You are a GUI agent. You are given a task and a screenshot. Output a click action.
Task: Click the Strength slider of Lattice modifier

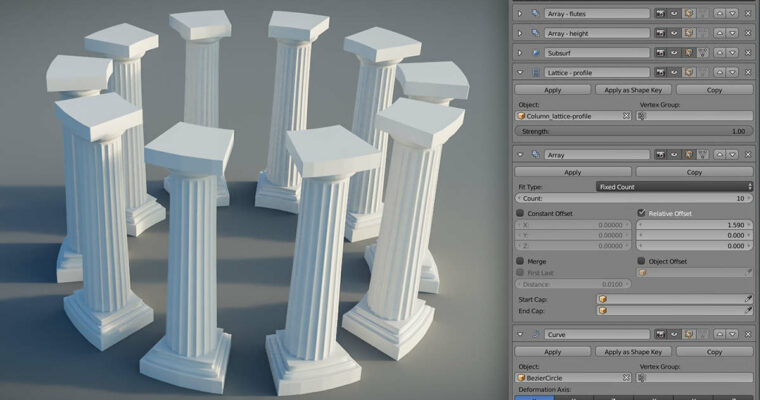point(634,131)
